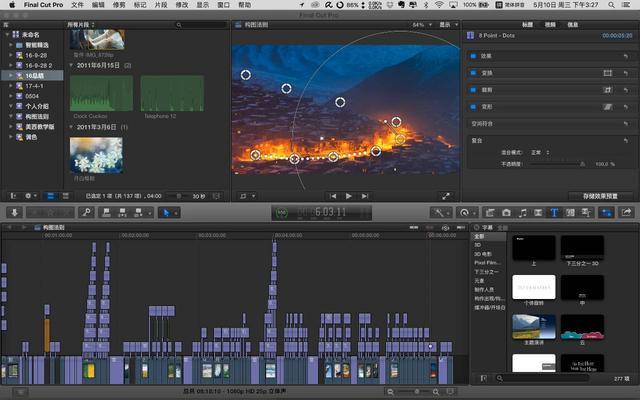The height and width of the screenshot is (400, 640).
Task: Select the arrow Select tool in toolbar
Action: pos(165,212)
